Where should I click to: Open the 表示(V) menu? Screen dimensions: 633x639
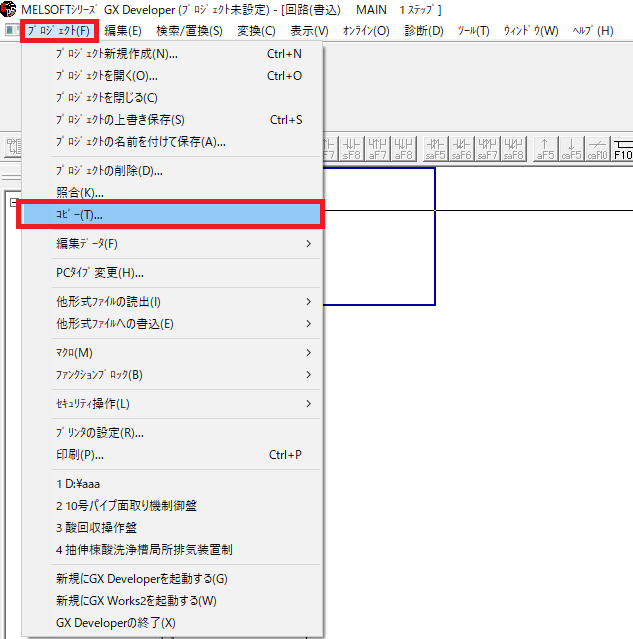coord(309,31)
